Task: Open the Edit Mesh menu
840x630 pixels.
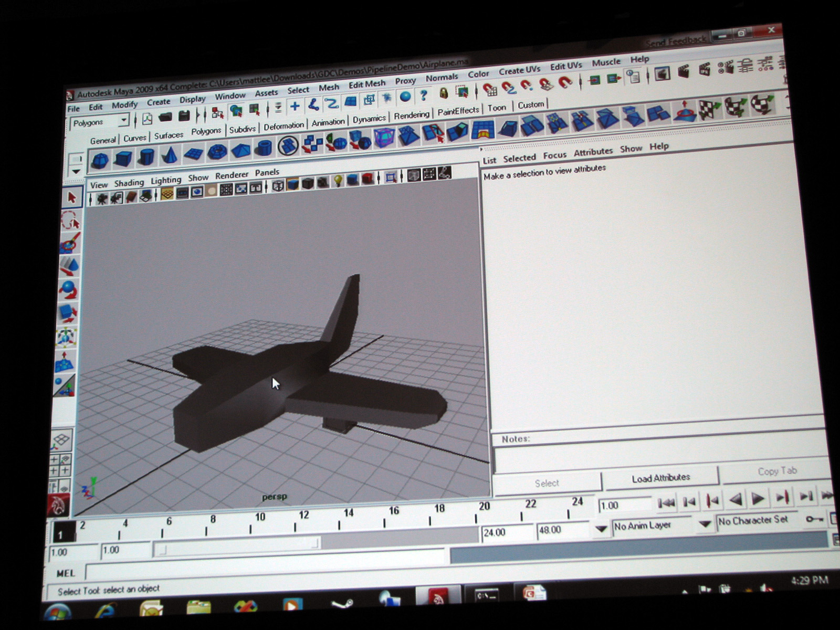Action: tap(366, 84)
